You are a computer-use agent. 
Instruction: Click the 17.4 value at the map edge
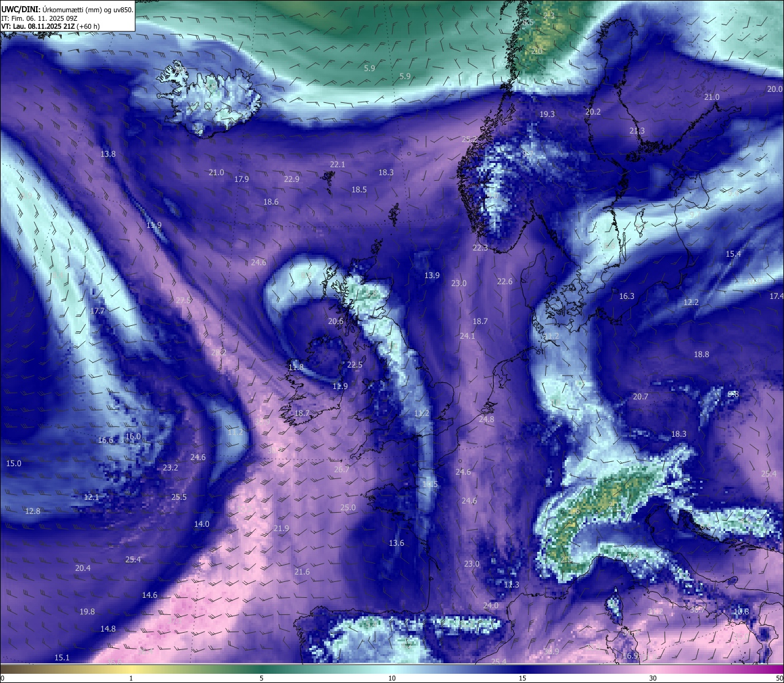coord(776,296)
